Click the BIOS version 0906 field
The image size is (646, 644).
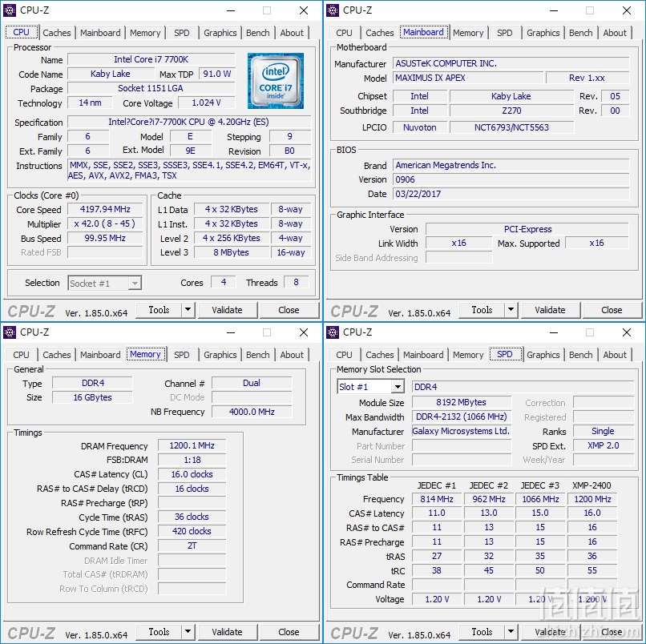click(x=511, y=179)
